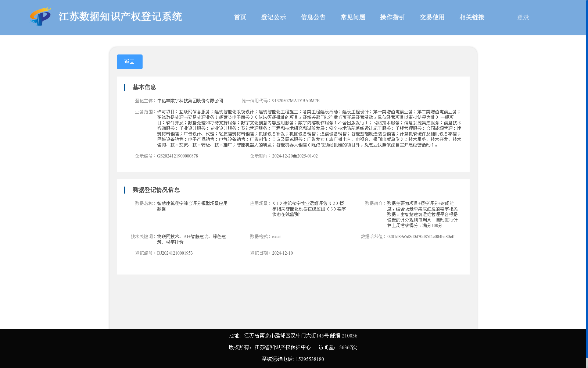Select technical keywords 物联网技术 text
This screenshot has width=588, height=368.
pos(191,239)
